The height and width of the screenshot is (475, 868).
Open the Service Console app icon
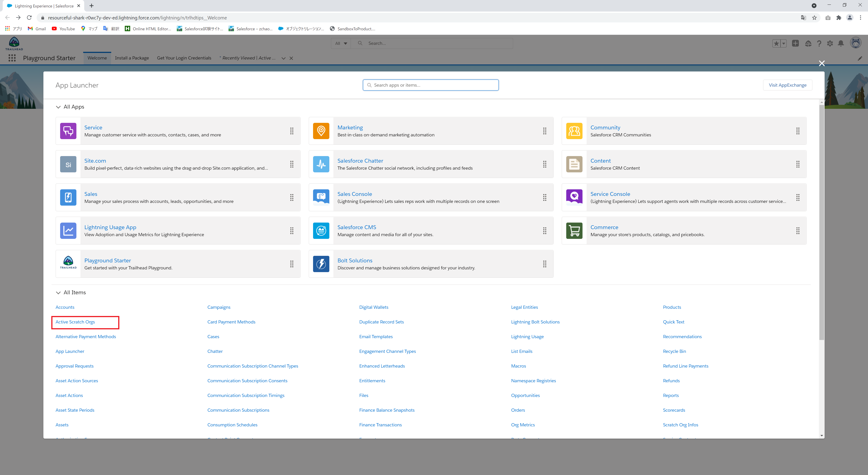click(x=574, y=197)
